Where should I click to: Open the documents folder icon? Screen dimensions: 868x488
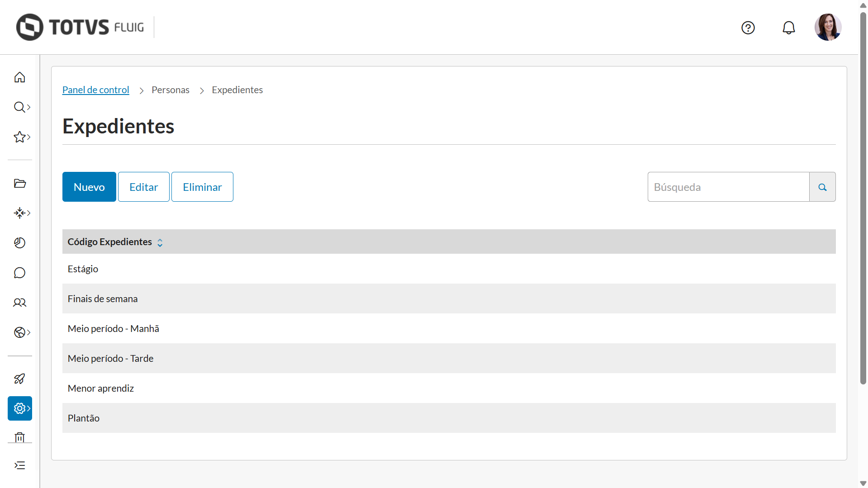19,183
